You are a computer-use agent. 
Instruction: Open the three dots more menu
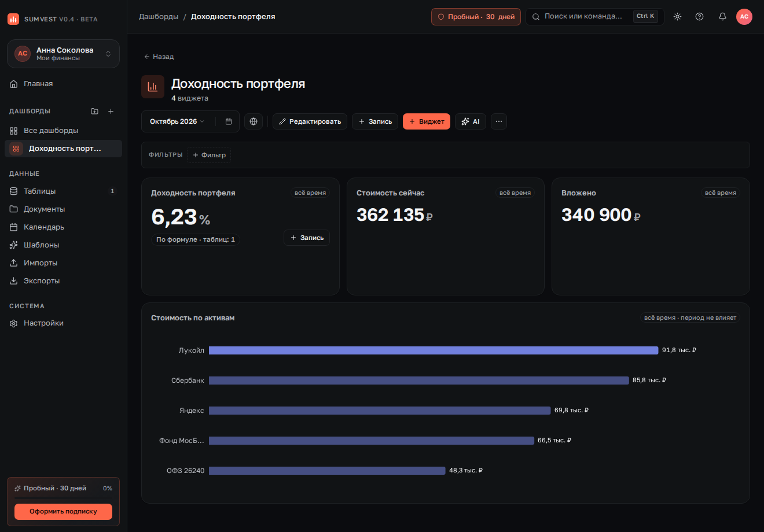point(499,121)
